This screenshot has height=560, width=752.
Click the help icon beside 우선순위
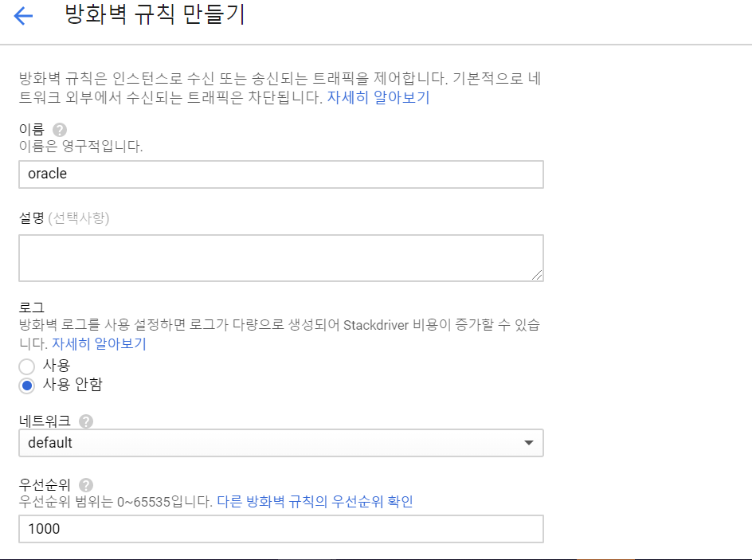86,484
